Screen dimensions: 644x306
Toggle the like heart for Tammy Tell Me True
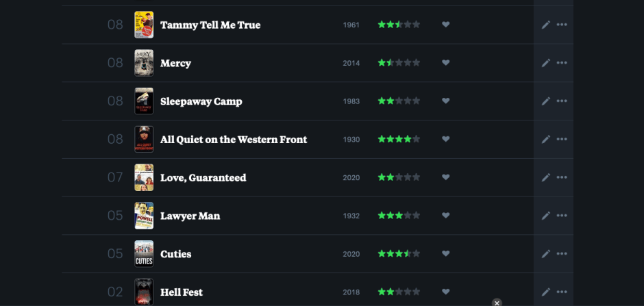[445, 25]
